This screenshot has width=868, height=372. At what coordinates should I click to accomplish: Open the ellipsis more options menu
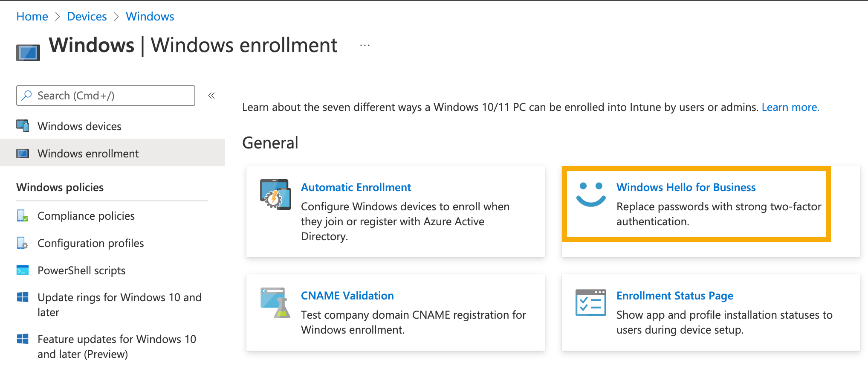[x=365, y=45]
